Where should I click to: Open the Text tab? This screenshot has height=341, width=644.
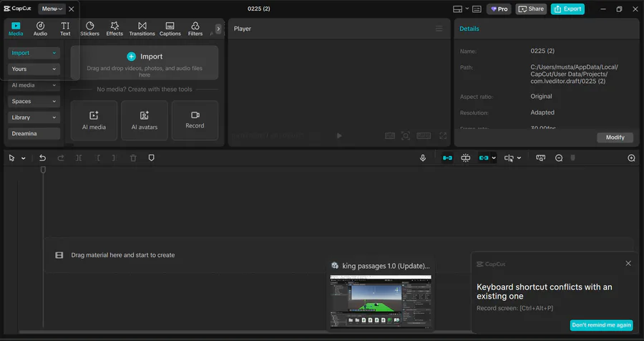click(65, 29)
